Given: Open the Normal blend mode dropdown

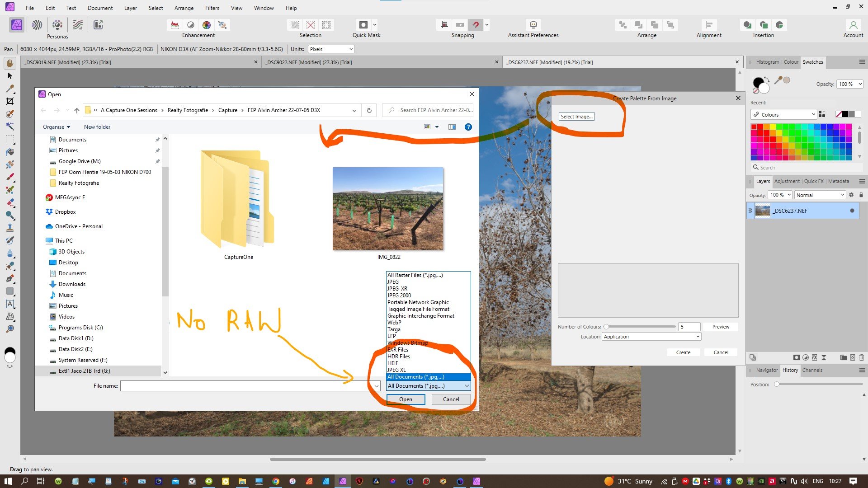Looking at the screenshot, I should tap(820, 195).
